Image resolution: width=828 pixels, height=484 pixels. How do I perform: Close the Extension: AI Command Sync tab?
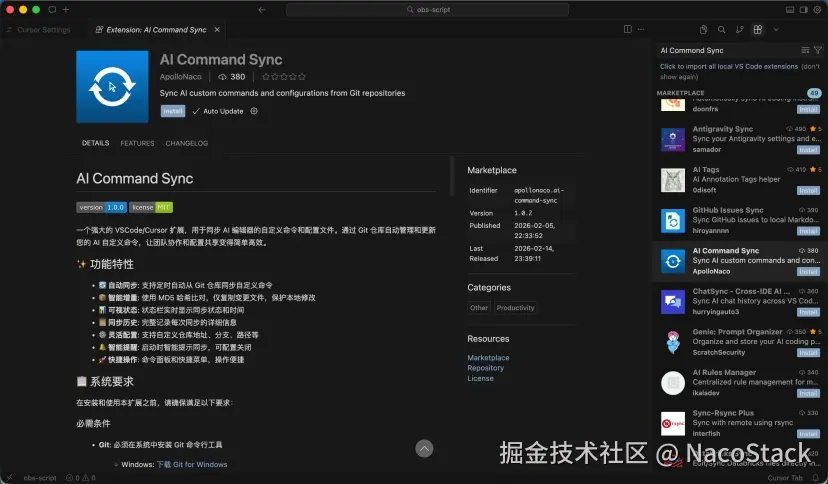pyautogui.click(x=217, y=30)
